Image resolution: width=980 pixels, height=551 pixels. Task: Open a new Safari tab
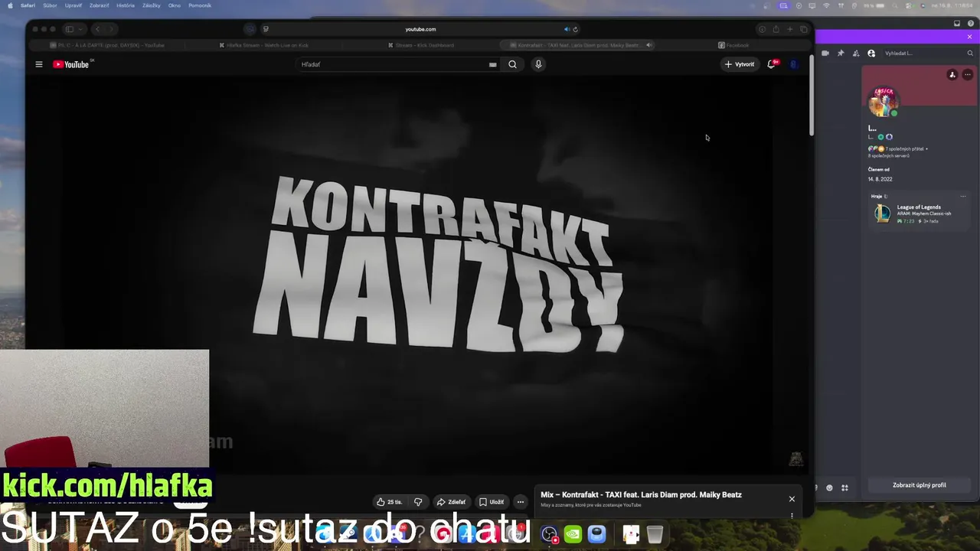(789, 29)
